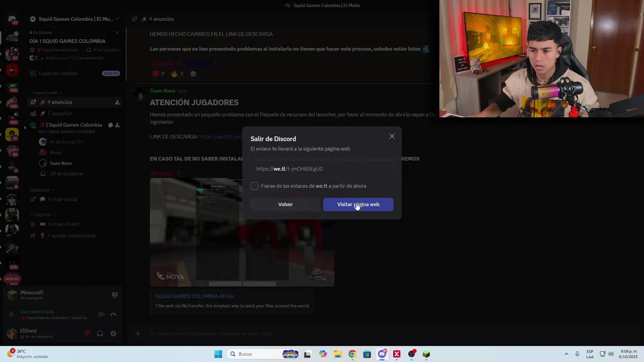Toggle microphone mute in user panel
Image resolution: width=644 pixels, height=362 pixels.
click(87, 333)
